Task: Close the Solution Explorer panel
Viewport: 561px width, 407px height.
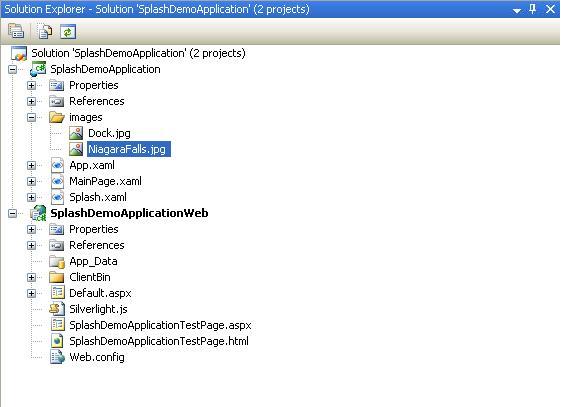Action: pos(550,9)
